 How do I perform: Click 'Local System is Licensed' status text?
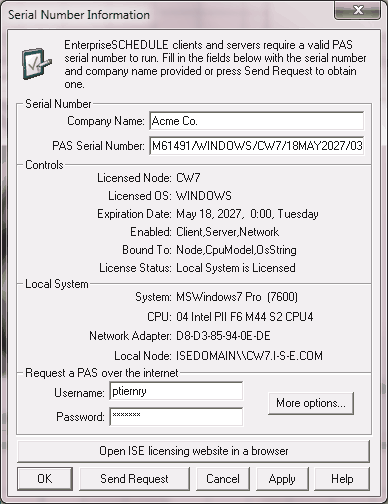[236, 268]
